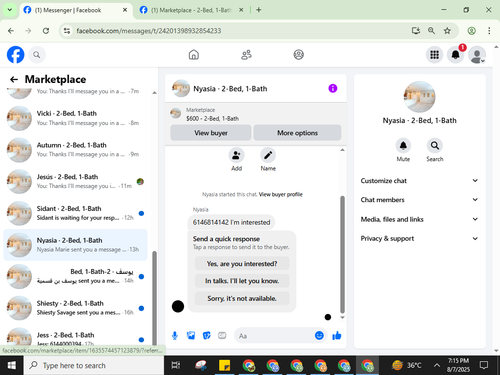Choose a sticker icon in the composer

coord(207,336)
